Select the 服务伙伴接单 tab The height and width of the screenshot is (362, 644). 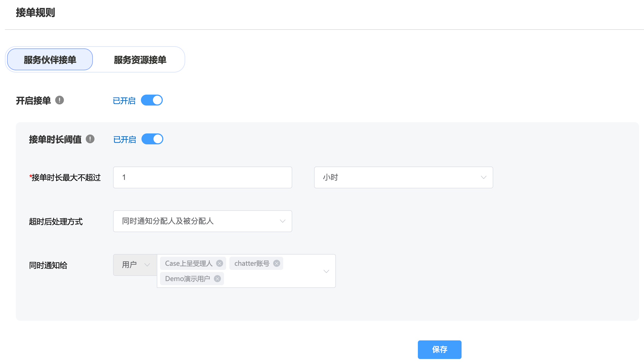pyautogui.click(x=50, y=60)
